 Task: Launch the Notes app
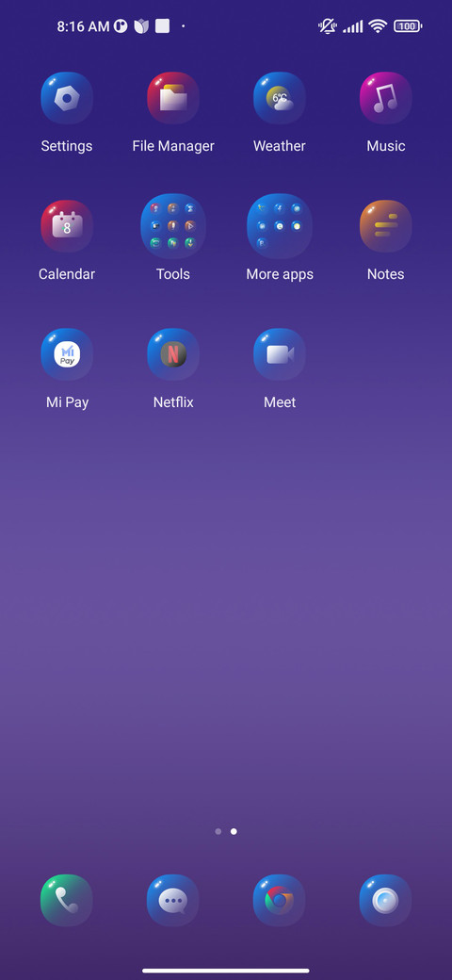[385, 226]
